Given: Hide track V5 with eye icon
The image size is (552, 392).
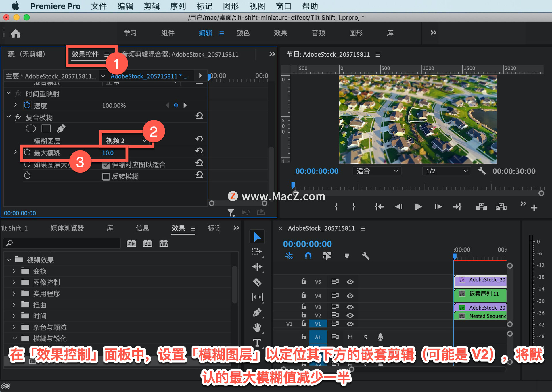Looking at the screenshot, I should (x=350, y=282).
